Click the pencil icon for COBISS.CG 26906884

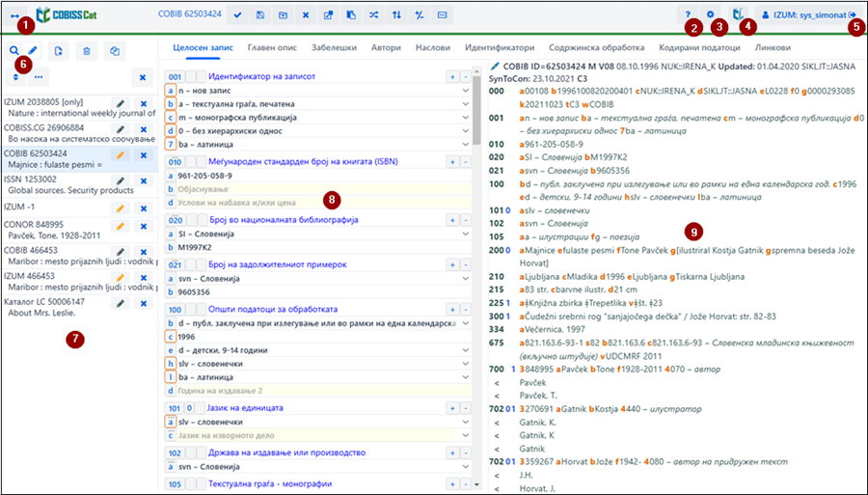121,129
